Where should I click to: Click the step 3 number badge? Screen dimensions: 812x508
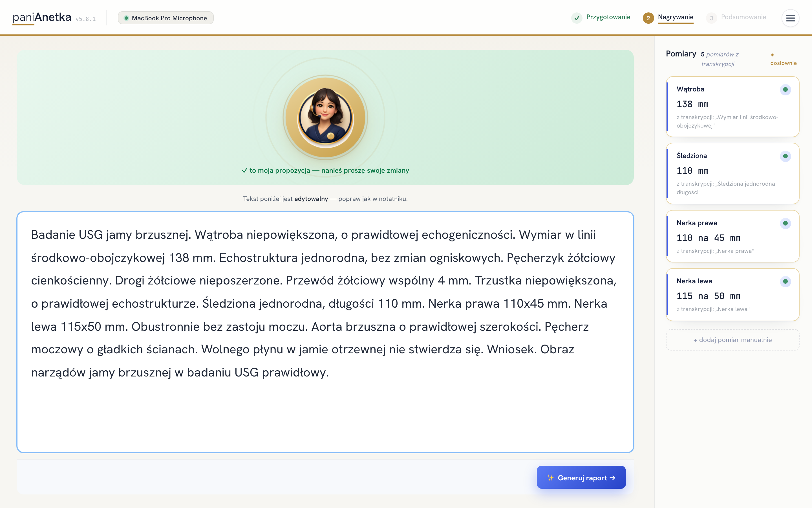coord(711,18)
